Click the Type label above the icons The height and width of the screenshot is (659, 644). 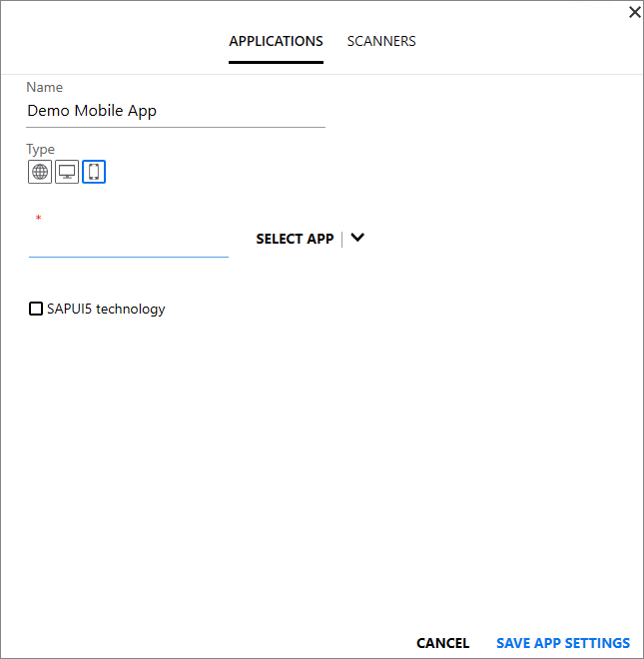pyautogui.click(x=41, y=150)
